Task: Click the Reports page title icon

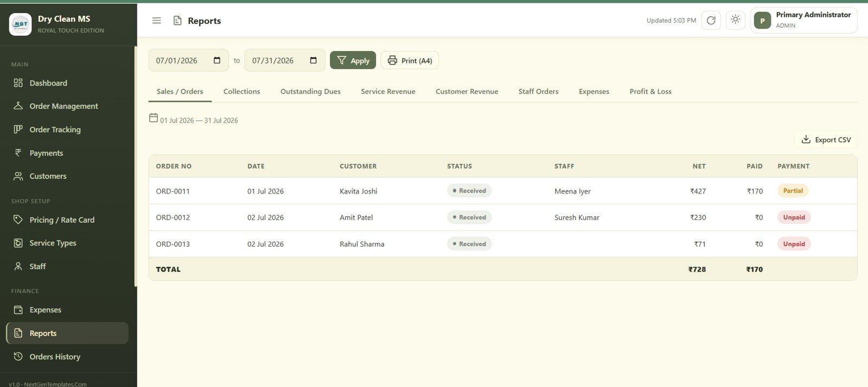Action: [177, 21]
